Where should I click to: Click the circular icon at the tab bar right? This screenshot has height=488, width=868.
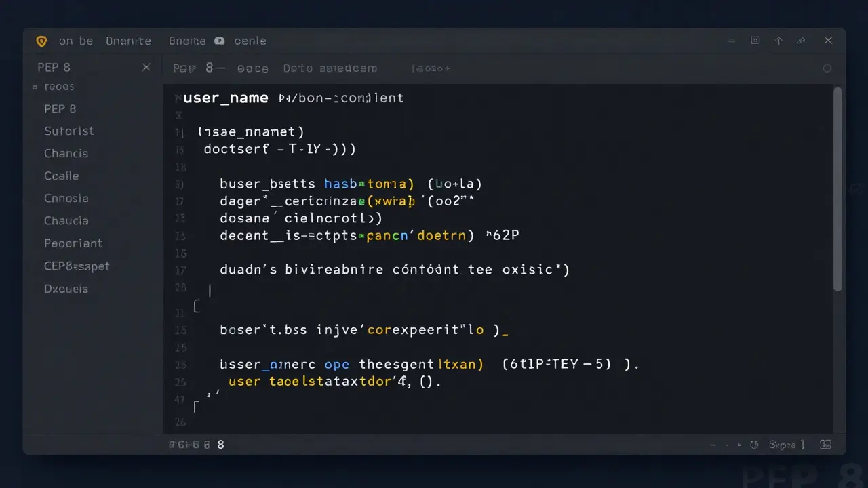(x=827, y=68)
